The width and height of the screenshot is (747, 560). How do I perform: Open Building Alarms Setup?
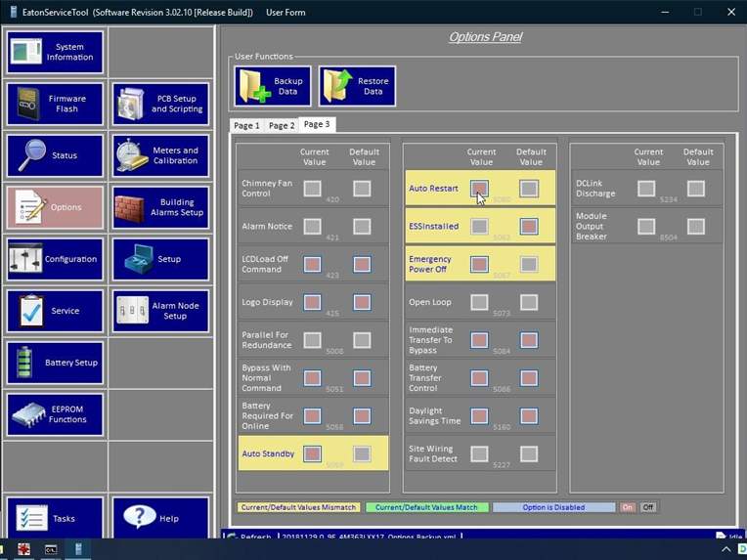coord(160,207)
